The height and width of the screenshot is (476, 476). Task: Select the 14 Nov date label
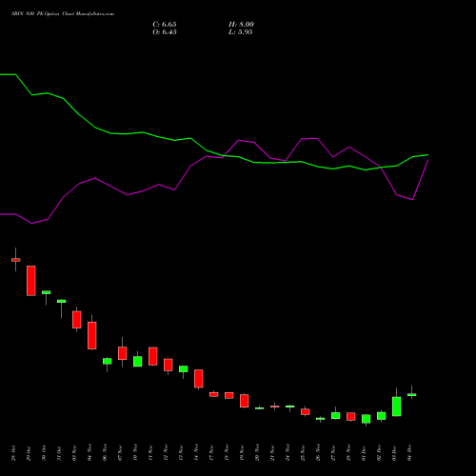[x=196, y=452]
